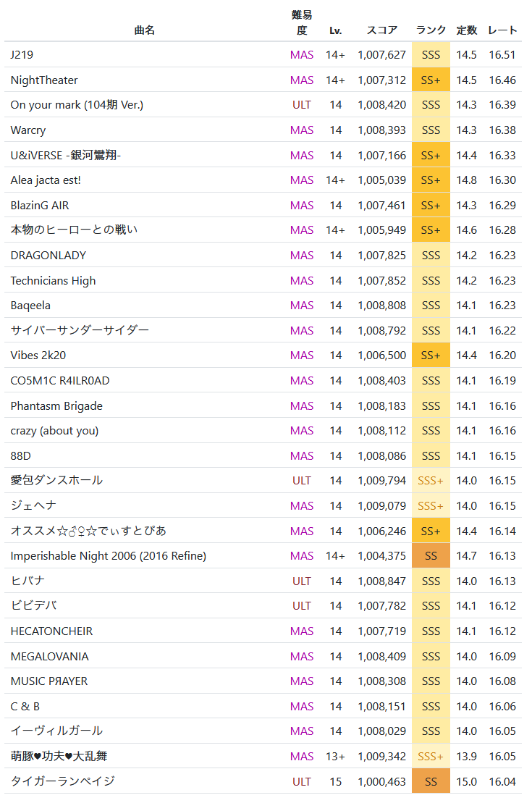Click the ULT difficulty label for ヒバナ
This screenshot has width=532, height=803.
click(302, 581)
